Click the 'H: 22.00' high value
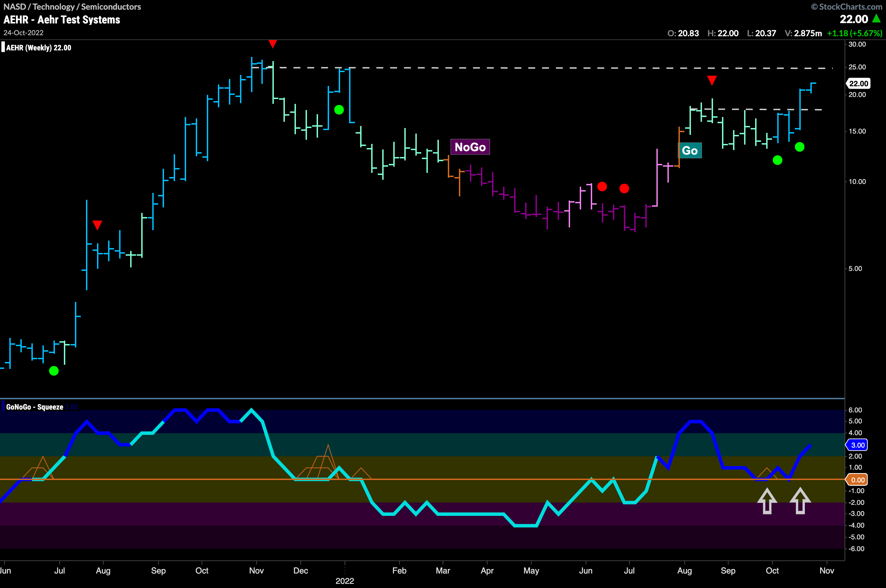Viewport: 886px width, 588px height. pos(723,33)
